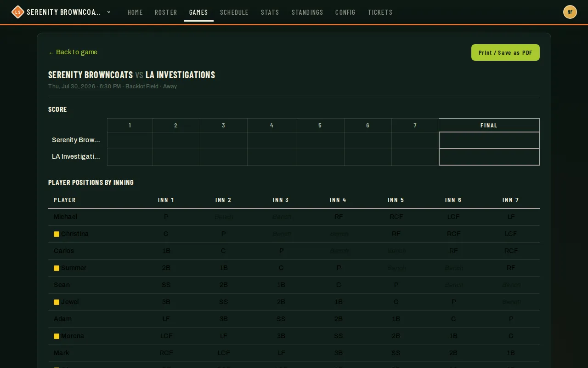Select the Carlos player name
The height and width of the screenshot is (368, 588).
point(64,251)
